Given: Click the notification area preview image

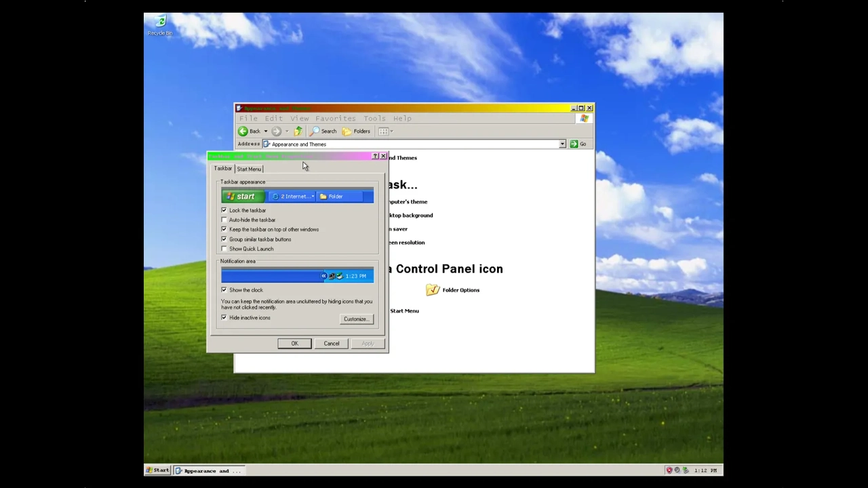Looking at the screenshot, I should click(297, 276).
